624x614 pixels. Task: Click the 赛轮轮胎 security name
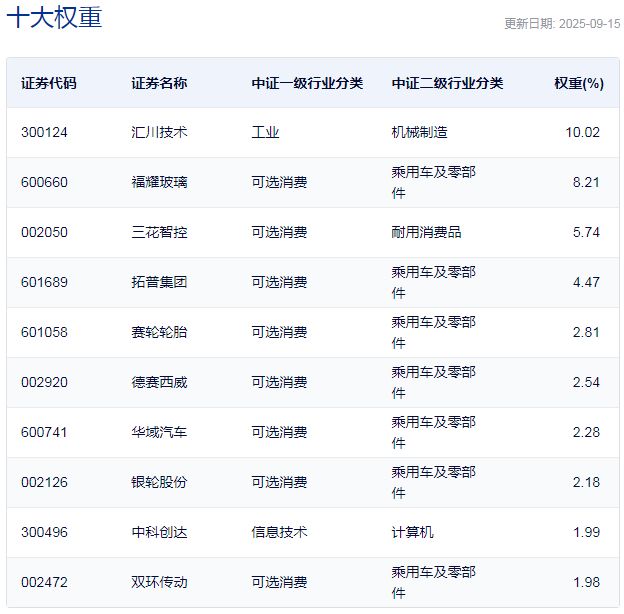point(159,332)
